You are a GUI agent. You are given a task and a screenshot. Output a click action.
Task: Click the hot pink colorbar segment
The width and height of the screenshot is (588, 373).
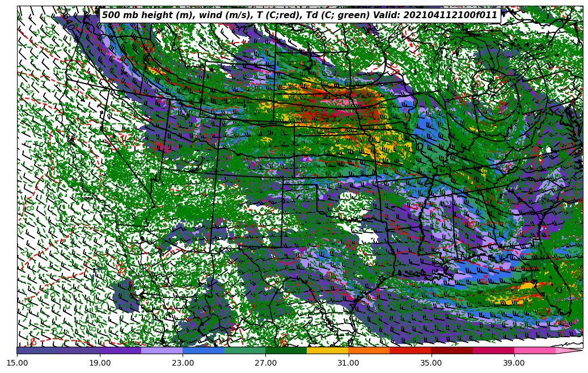(535, 351)
